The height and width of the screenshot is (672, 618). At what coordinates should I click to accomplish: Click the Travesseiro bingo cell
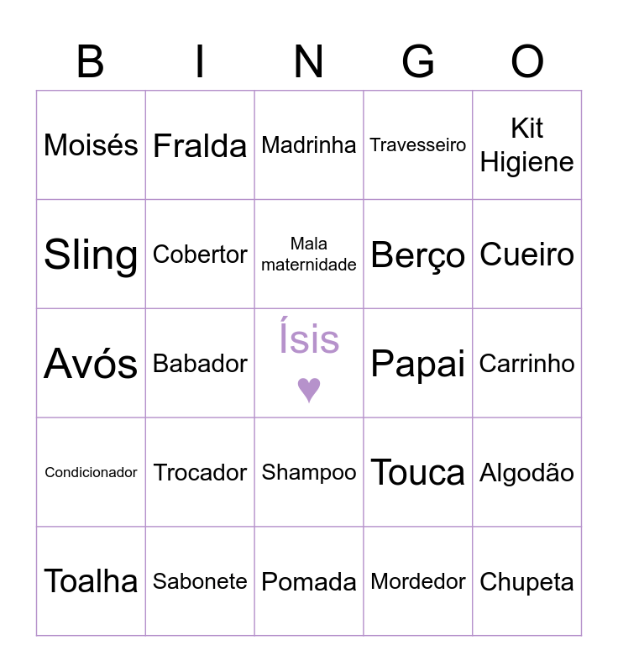coord(418,145)
